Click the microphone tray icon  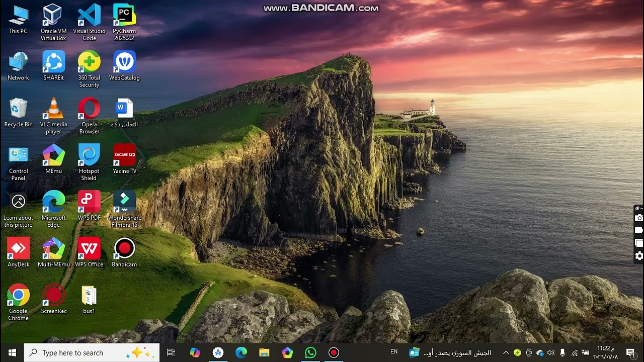click(x=562, y=352)
